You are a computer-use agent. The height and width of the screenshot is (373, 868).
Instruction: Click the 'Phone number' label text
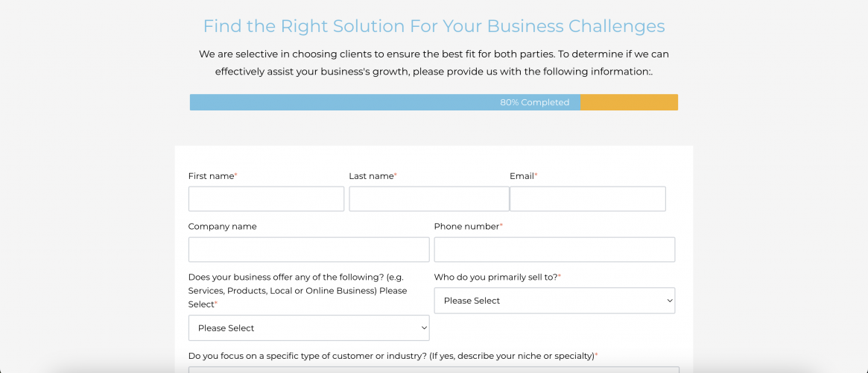[x=466, y=227]
